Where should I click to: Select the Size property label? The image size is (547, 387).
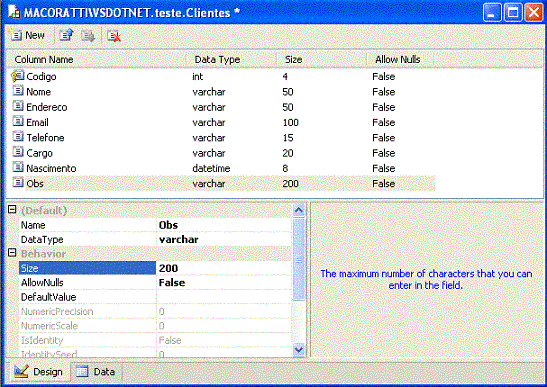pos(87,268)
